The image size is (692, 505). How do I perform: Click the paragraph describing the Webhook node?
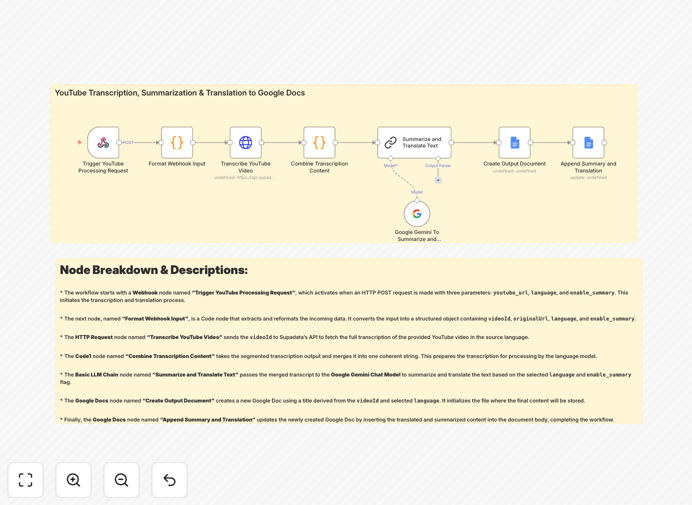344,296
